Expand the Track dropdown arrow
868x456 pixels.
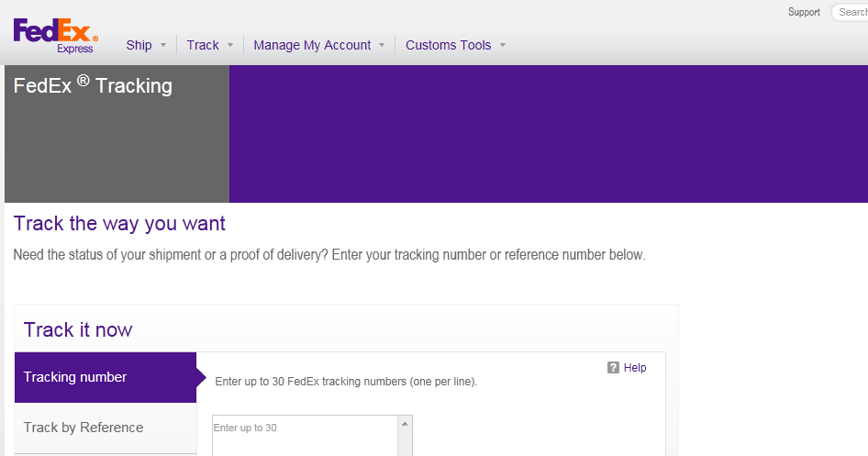click(x=230, y=45)
